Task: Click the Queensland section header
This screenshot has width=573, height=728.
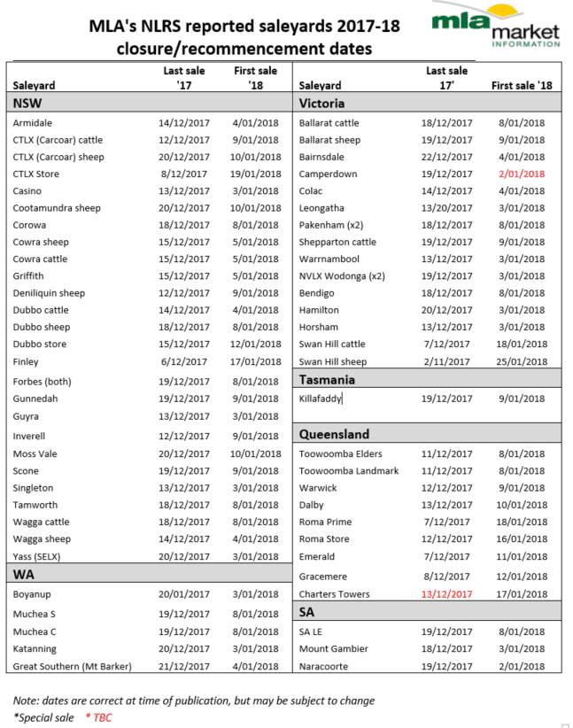Action: (427, 434)
